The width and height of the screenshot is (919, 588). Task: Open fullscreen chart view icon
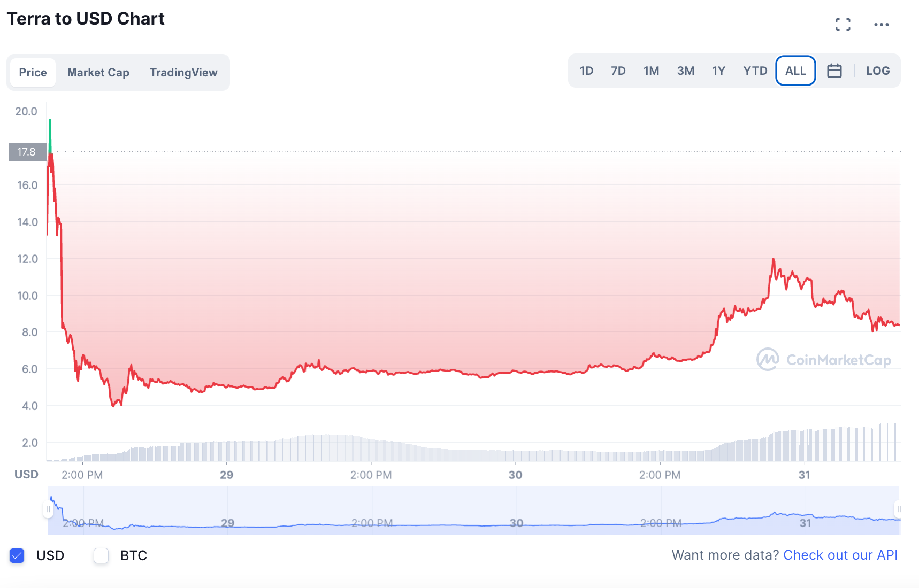[843, 25]
